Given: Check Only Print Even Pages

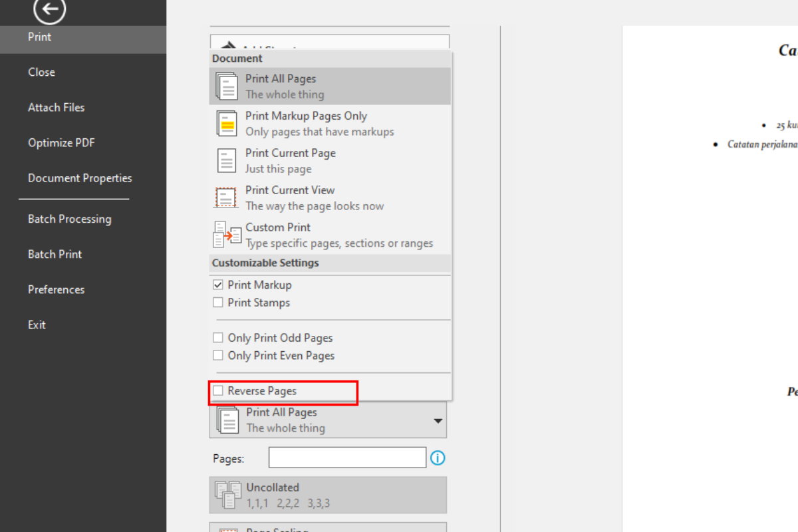Looking at the screenshot, I should pyautogui.click(x=218, y=356).
